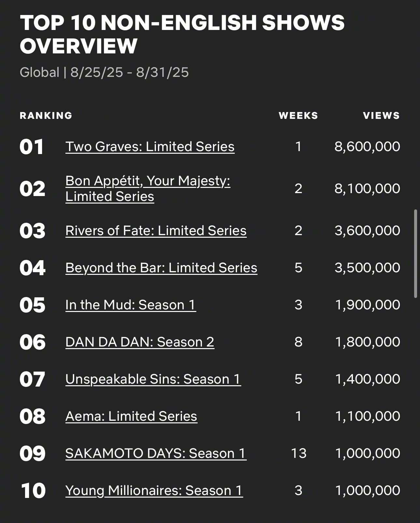Open Unspeakable Sins: Season 1 link
The width and height of the screenshot is (420, 523).
(x=153, y=379)
